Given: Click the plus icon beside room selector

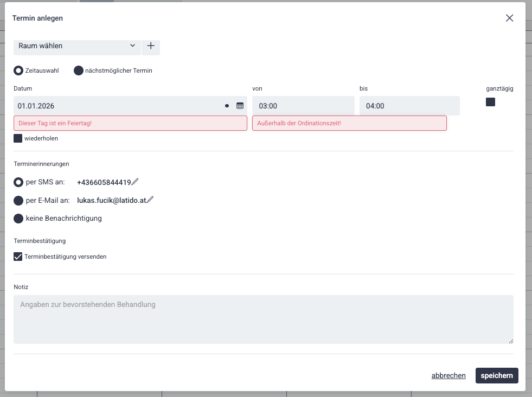Looking at the screenshot, I should 151,46.
